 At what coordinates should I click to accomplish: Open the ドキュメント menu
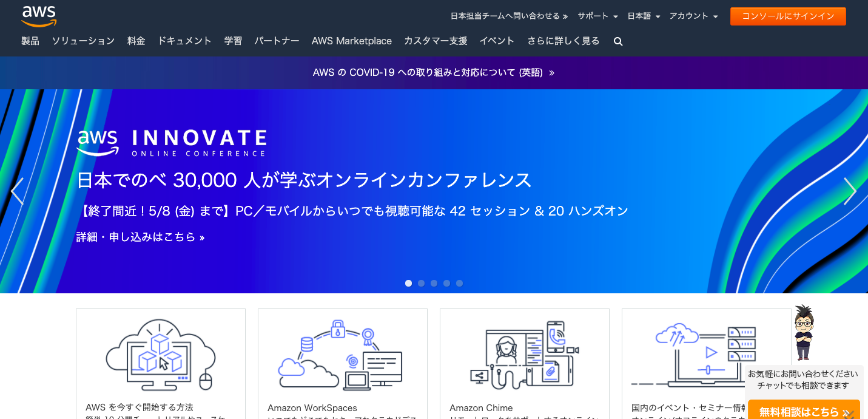[184, 41]
